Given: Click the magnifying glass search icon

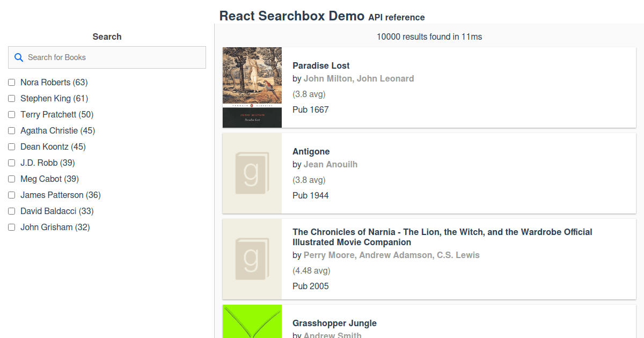Looking at the screenshot, I should click(x=19, y=57).
